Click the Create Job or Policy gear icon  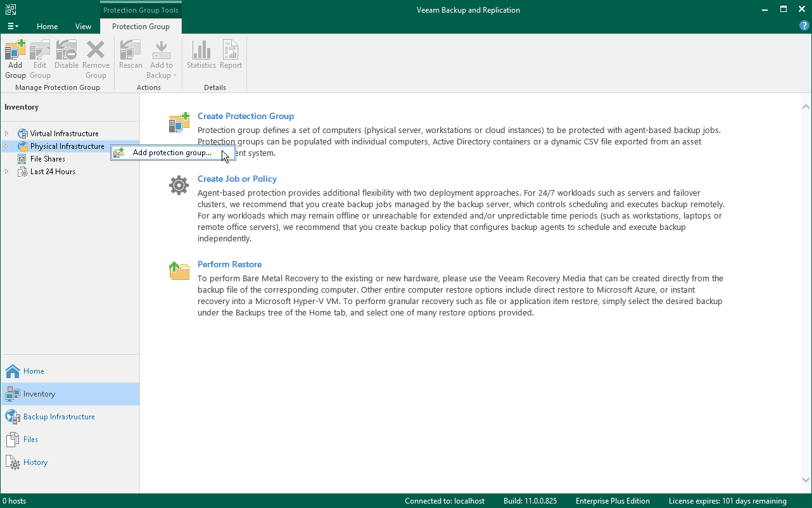coord(179,185)
